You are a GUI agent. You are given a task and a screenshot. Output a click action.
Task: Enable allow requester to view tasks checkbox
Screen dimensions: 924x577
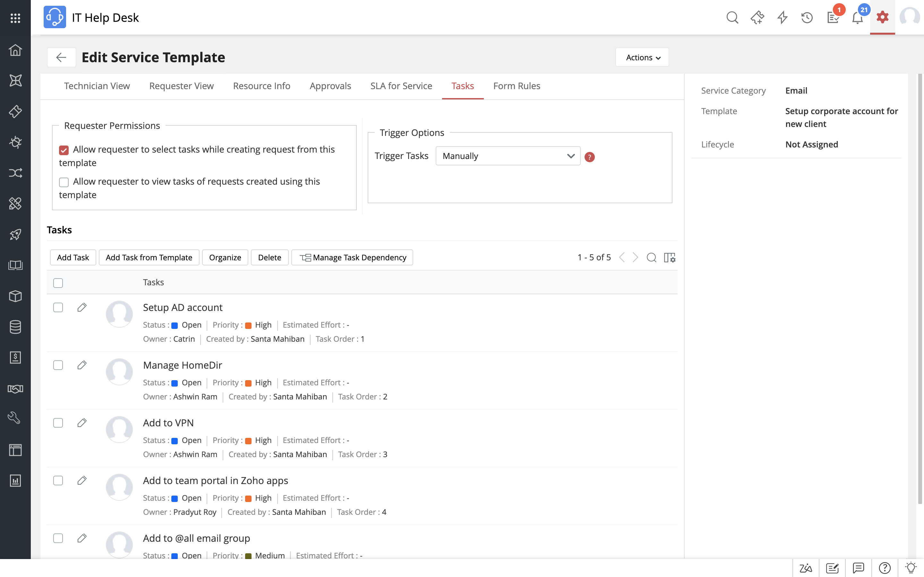[x=64, y=182]
